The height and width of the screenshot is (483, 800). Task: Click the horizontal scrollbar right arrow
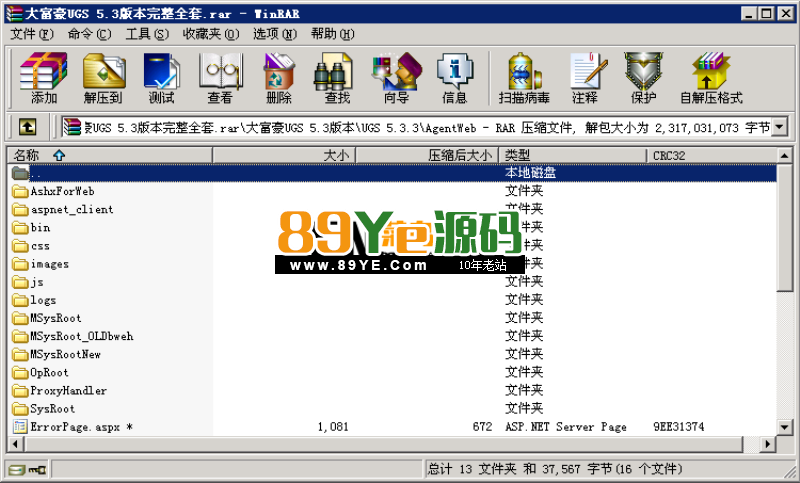pyautogui.click(x=767, y=444)
